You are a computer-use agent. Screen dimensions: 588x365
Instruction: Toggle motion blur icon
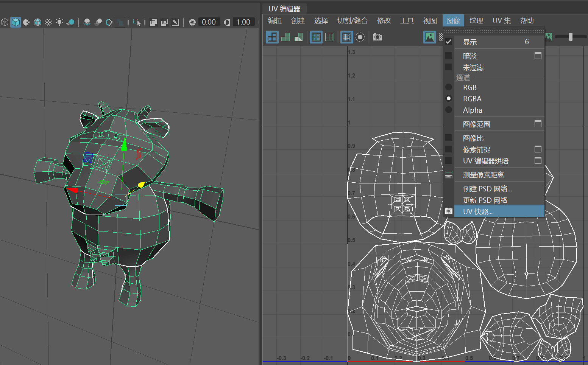click(x=98, y=22)
